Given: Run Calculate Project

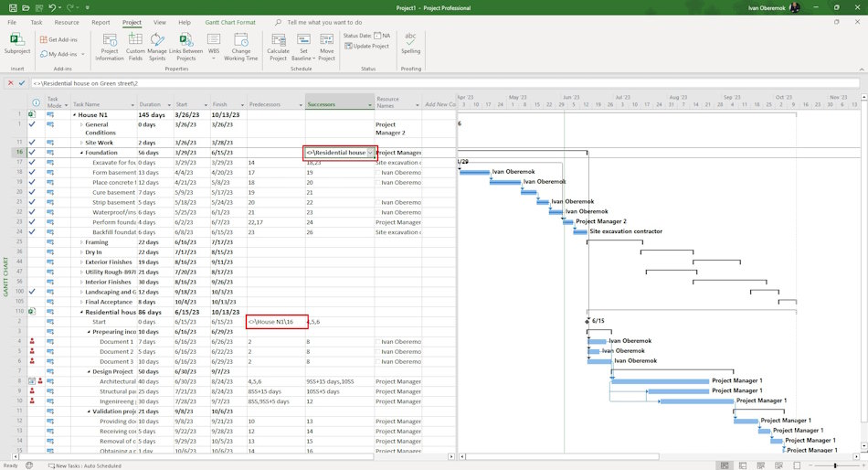Looking at the screenshot, I should point(278,47).
